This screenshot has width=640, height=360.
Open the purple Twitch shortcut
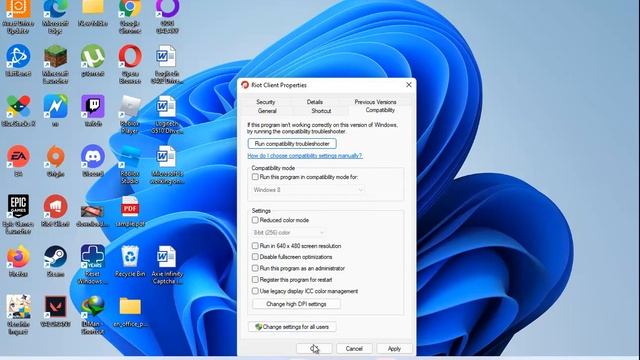point(93,107)
